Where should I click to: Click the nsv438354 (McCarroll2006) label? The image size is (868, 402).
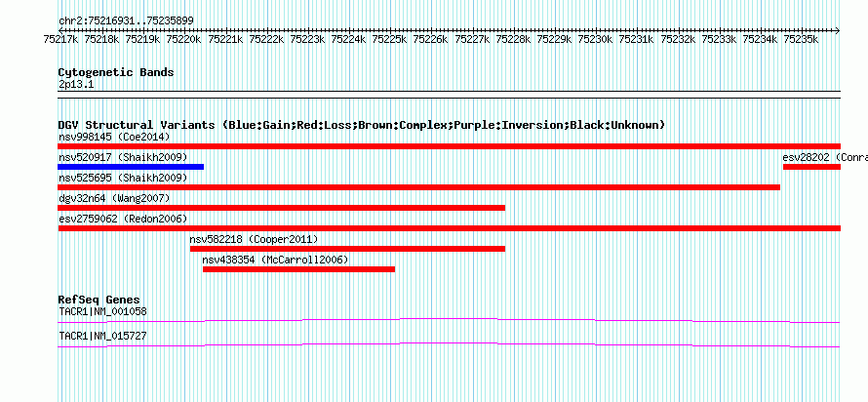point(276,260)
